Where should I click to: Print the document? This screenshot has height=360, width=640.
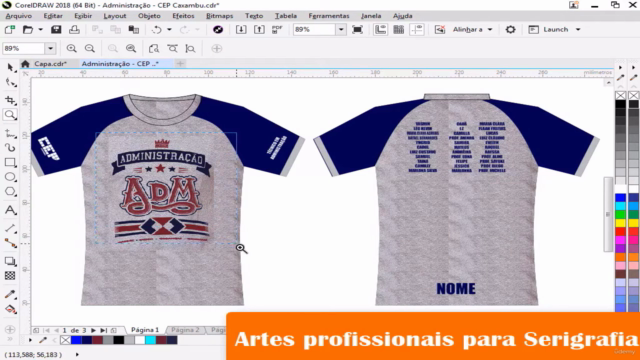coord(74,29)
